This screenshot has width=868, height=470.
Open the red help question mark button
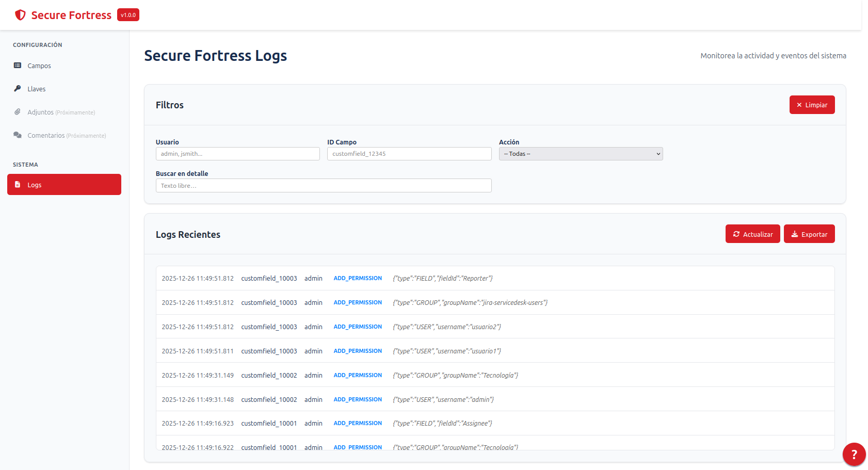tap(854, 454)
